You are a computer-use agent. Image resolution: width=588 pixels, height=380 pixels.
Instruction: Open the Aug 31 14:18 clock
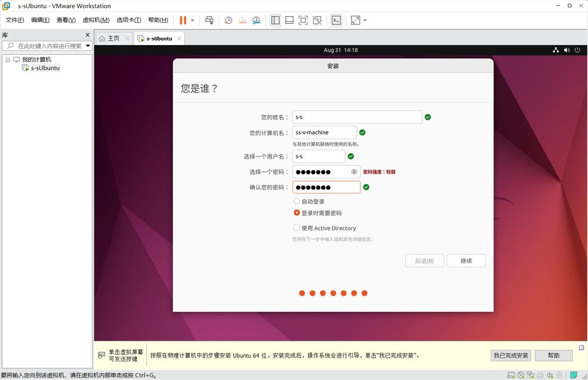(341, 50)
